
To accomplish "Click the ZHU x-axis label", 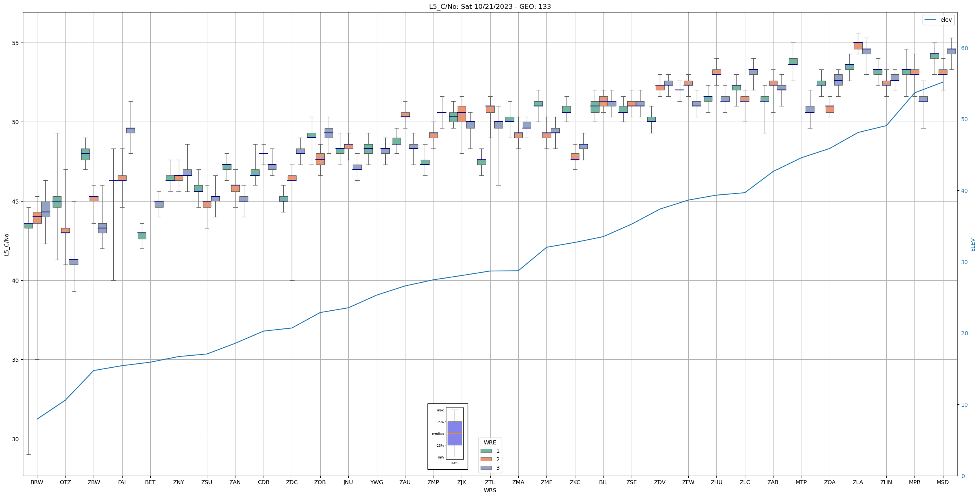I will [x=716, y=482].
